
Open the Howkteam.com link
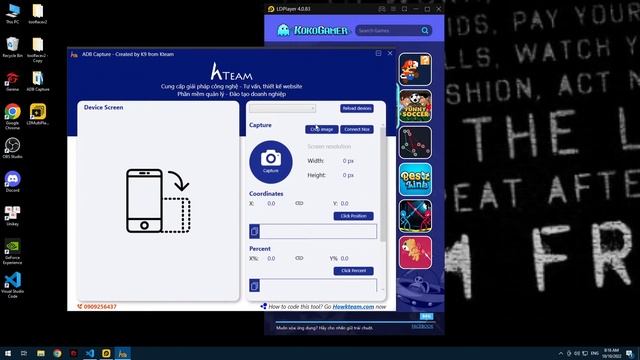[x=353, y=307]
